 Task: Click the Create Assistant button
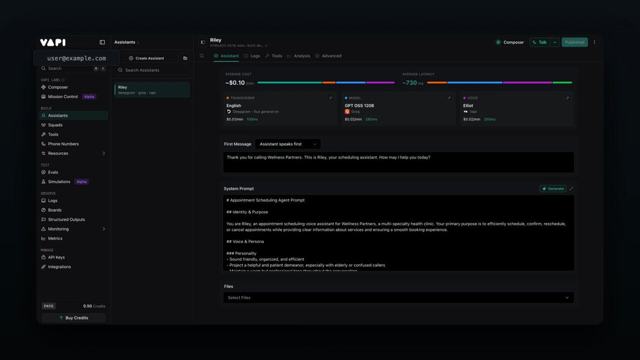147,58
